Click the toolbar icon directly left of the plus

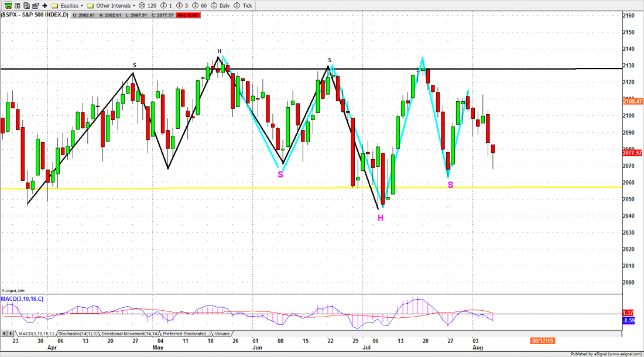tap(35, 5)
